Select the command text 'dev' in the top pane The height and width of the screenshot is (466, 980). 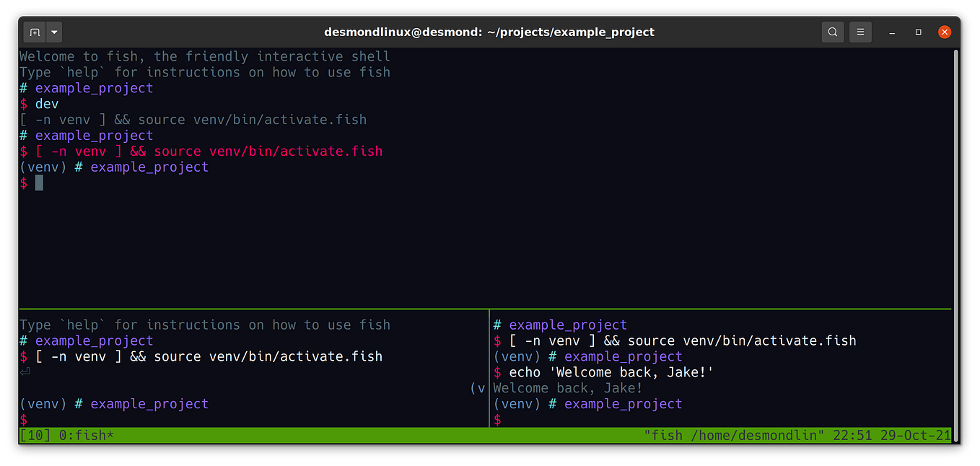(x=46, y=103)
